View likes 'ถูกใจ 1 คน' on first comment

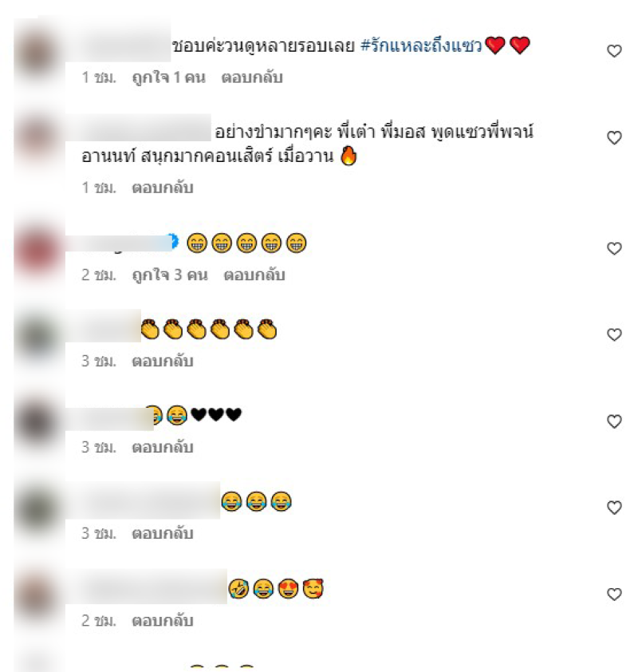point(169,77)
